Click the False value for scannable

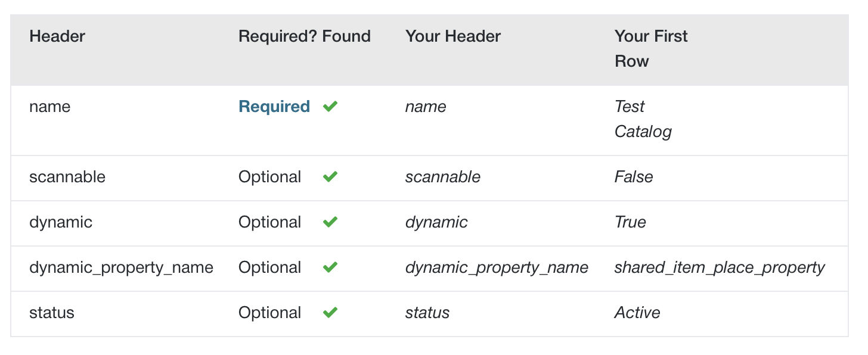click(634, 177)
